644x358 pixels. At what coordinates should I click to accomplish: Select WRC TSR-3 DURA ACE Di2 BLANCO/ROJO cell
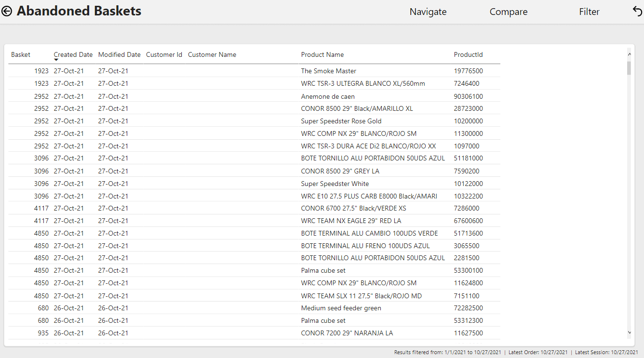369,146
